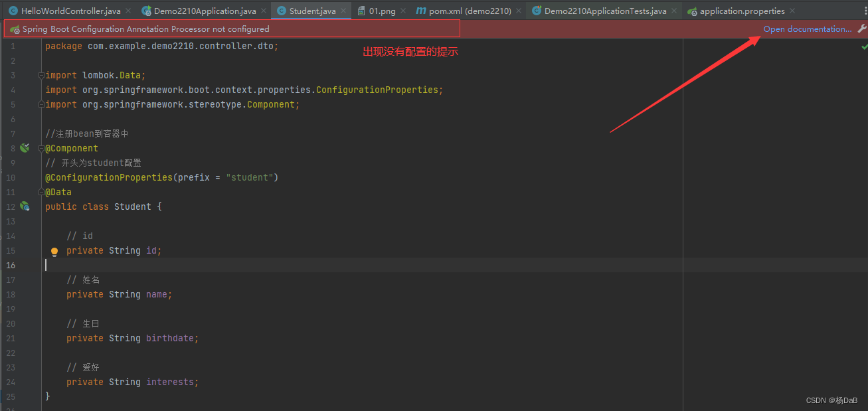Close the HelloWorldController.java tab

127,11
